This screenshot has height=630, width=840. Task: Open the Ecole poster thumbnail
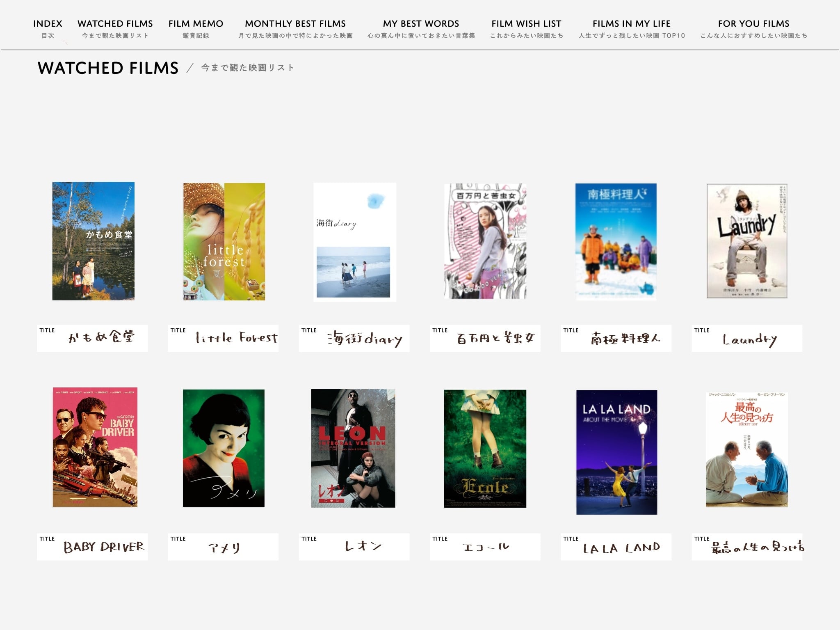pos(485,449)
